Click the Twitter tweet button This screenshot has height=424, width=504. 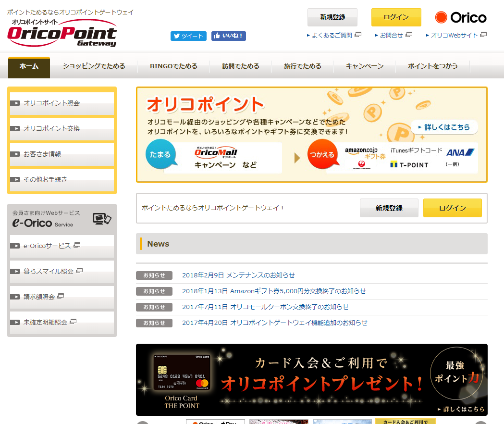pyautogui.click(x=188, y=36)
